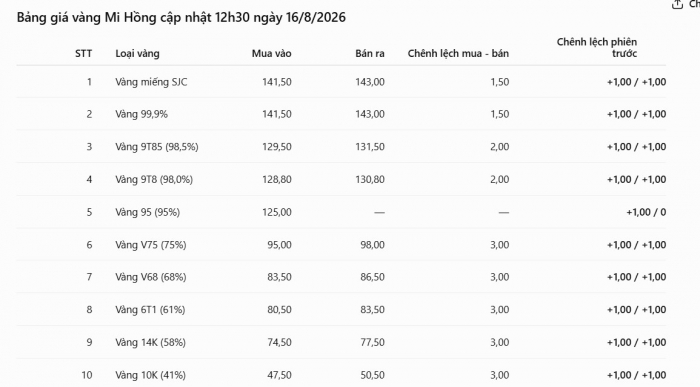The image size is (700, 387).
Task: Click the 'Chênh lệch mua - bán' header
Action: click(458, 54)
